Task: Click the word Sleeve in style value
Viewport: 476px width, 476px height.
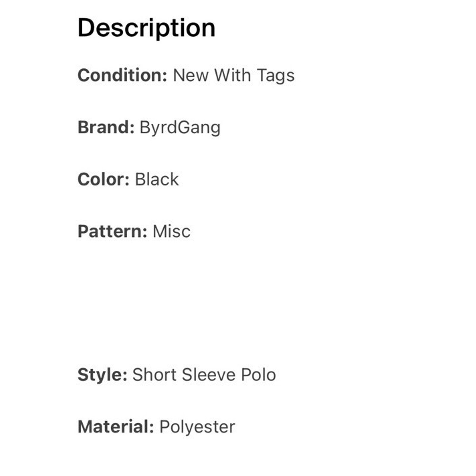Action: pyautogui.click(x=209, y=375)
